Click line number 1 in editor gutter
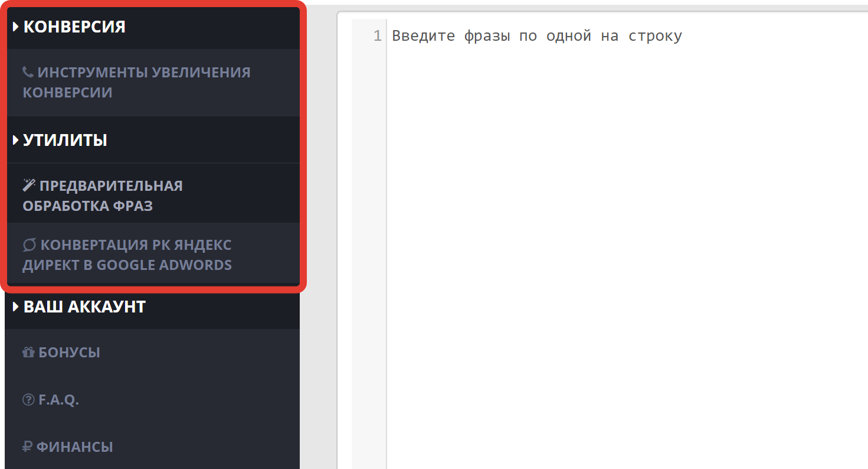The height and width of the screenshot is (469, 868). pyautogui.click(x=378, y=36)
